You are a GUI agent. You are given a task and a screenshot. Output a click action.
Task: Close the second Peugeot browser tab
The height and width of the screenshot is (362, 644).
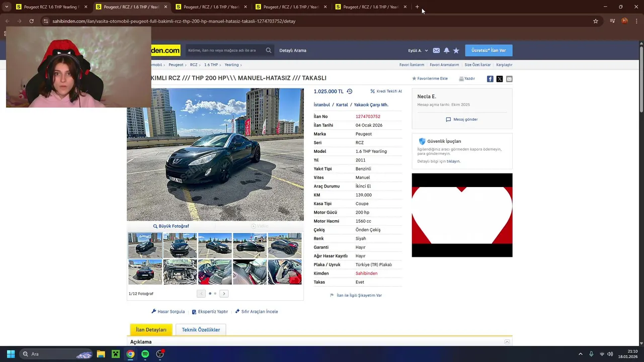point(166,7)
